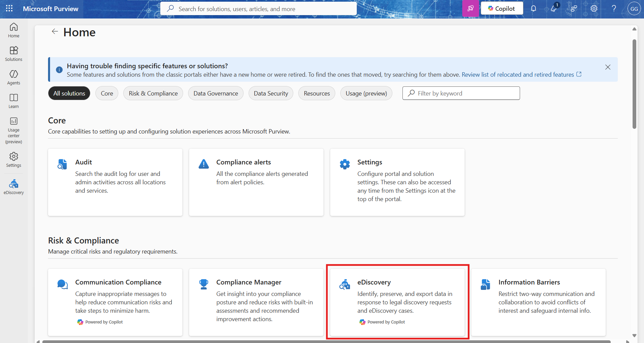
Task: Go to Home in the left sidebar
Action: [x=14, y=30]
